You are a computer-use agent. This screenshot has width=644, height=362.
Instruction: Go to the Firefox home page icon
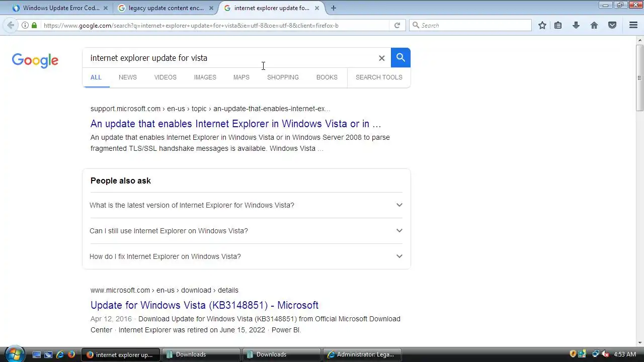(594, 25)
